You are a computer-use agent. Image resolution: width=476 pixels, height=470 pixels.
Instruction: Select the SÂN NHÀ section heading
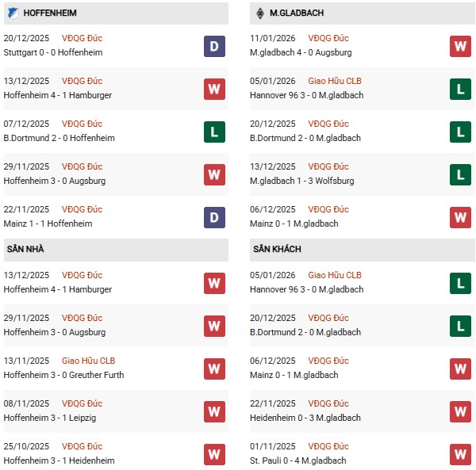click(25, 249)
